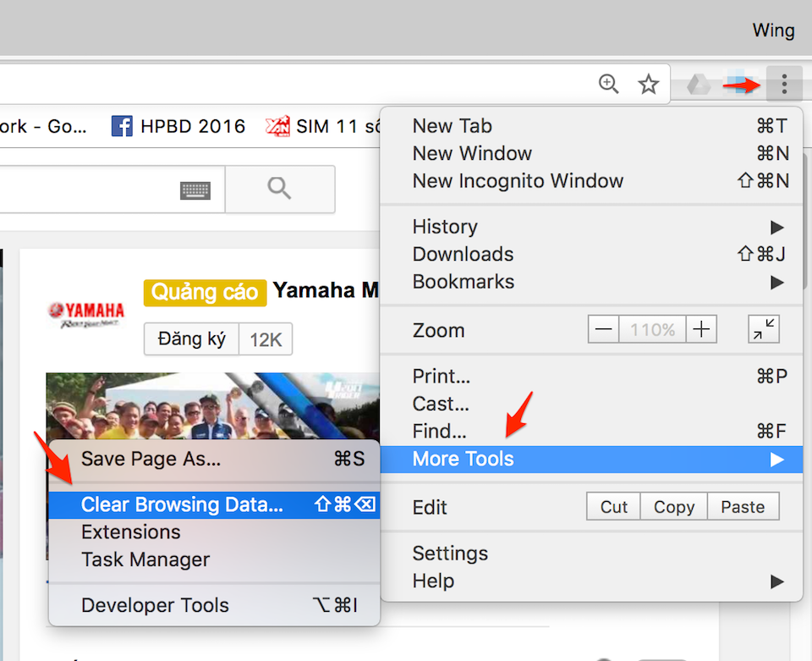812x661 pixels.
Task: Open the Google Drive extension icon
Action: point(698,85)
